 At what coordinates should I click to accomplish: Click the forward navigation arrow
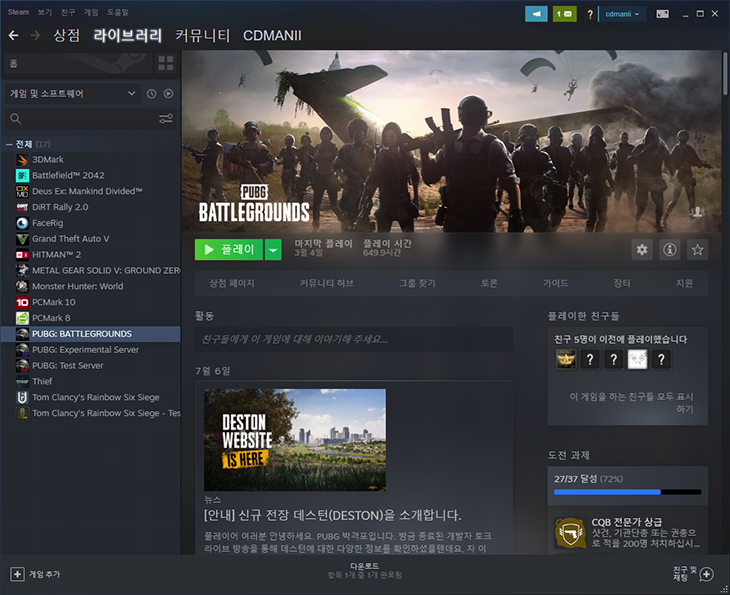[35, 35]
